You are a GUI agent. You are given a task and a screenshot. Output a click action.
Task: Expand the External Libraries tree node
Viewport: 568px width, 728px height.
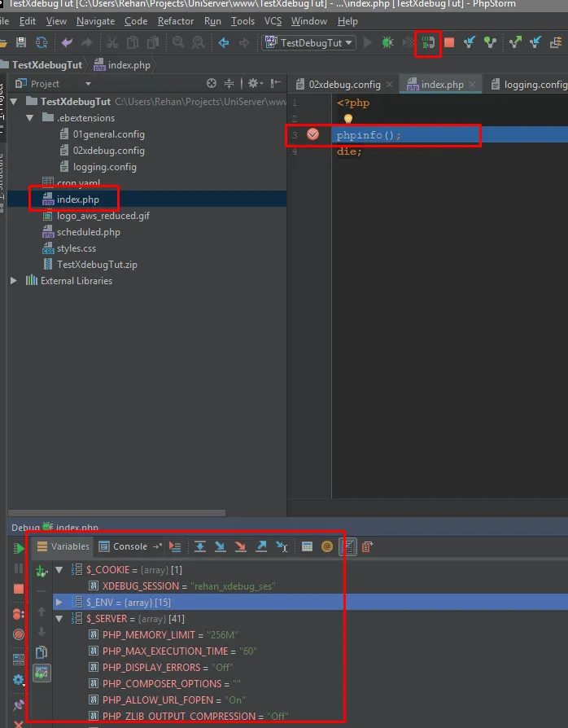pos(13,281)
